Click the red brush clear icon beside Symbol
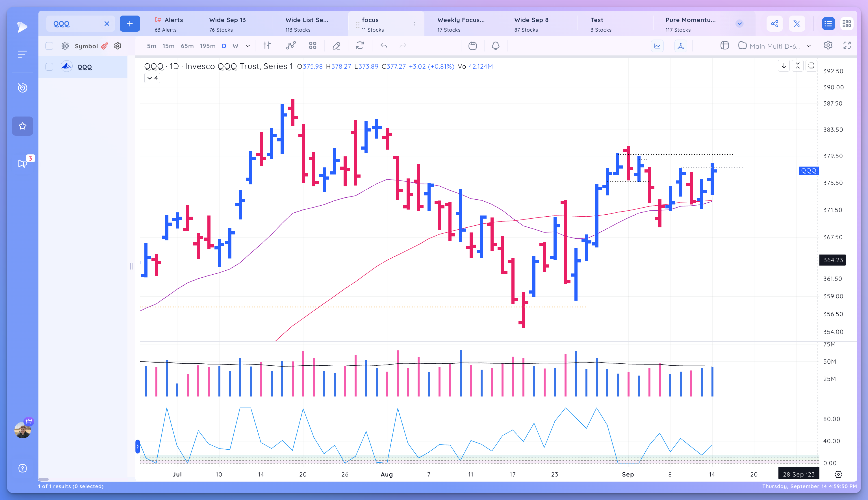This screenshot has height=500, width=868. (105, 46)
